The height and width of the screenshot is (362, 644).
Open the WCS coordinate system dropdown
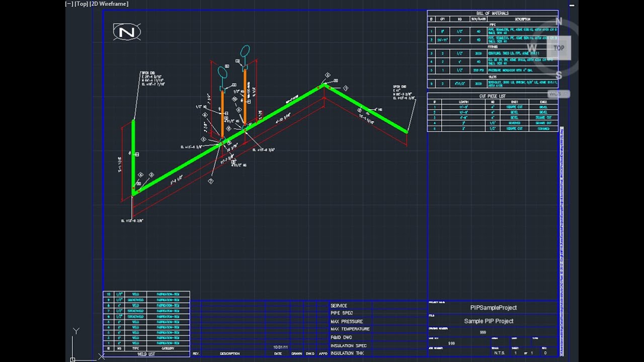click(x=558, y=94)
